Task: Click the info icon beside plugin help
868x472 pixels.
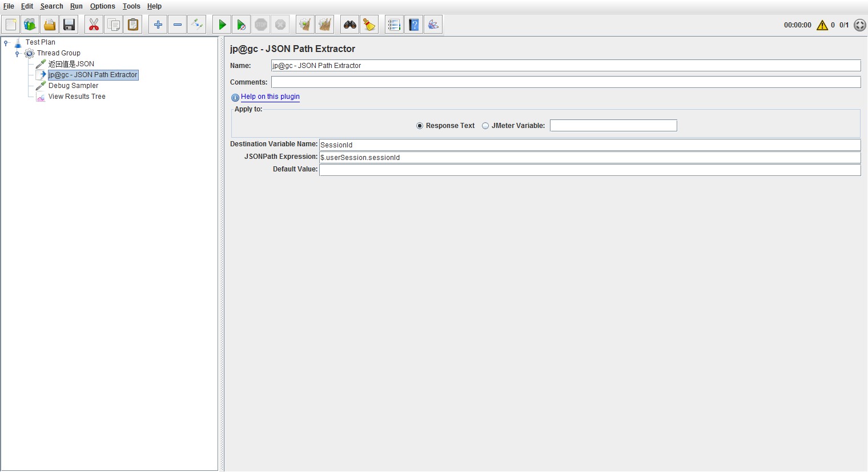Action: coord(235,98)
